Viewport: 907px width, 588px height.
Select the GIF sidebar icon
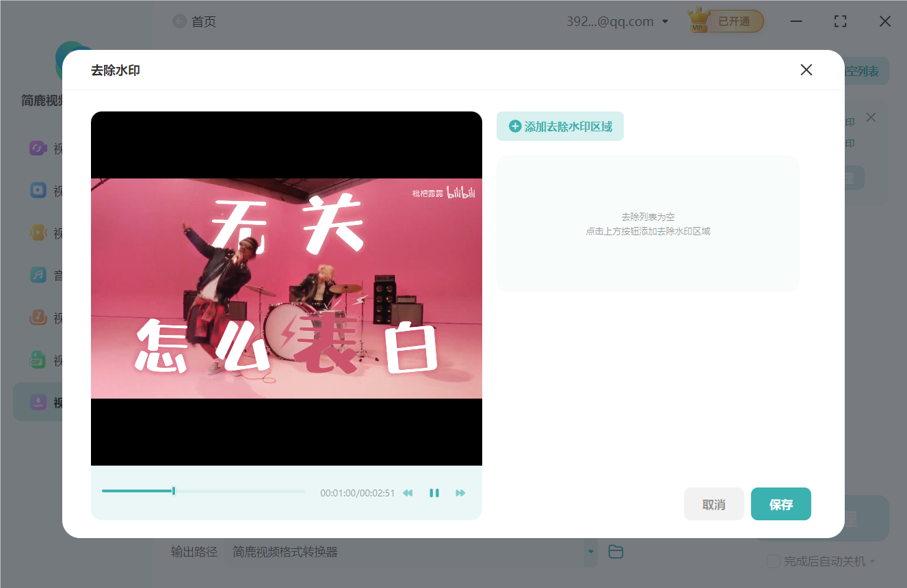pyautogui.click(x=38, y=360)
